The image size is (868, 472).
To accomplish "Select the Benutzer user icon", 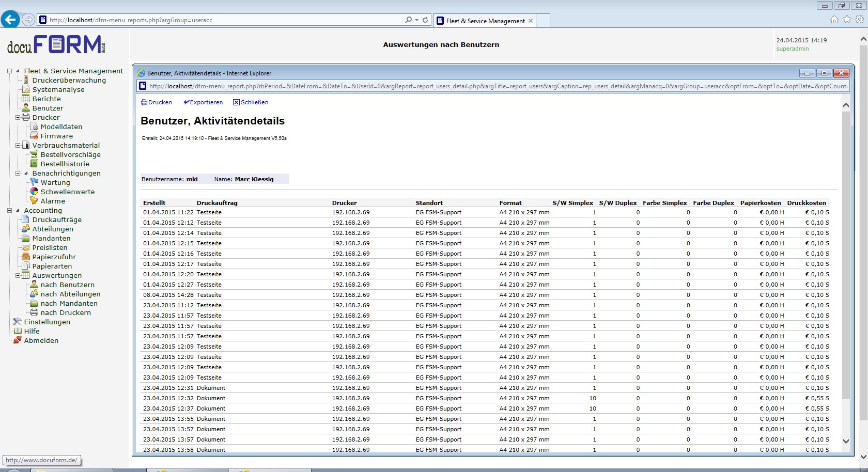I will [26, 108].
